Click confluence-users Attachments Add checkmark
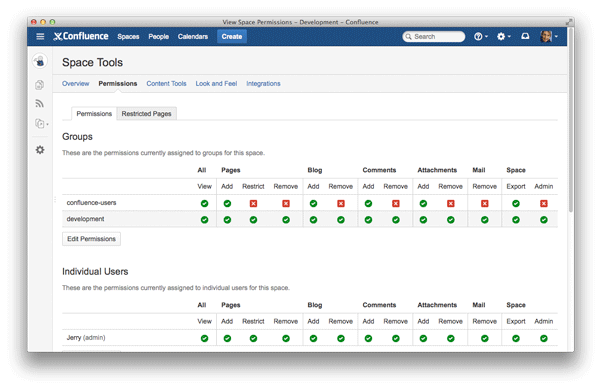600x388 pixels. [423, 204]
